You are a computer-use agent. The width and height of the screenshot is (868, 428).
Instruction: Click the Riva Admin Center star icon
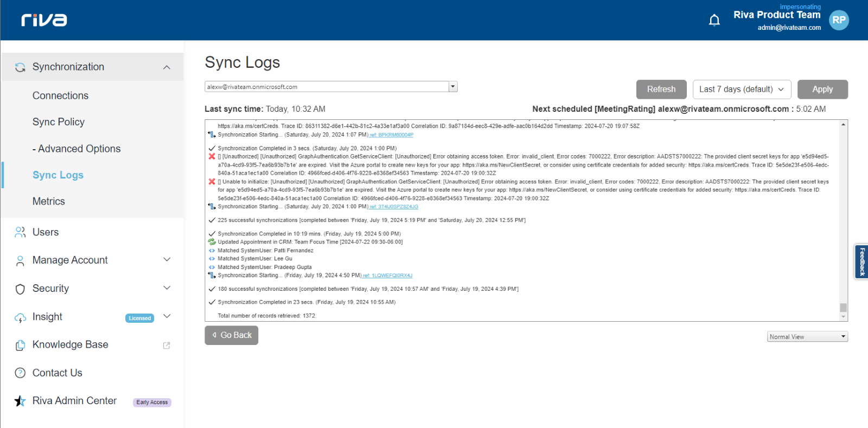tap(20, 401)
